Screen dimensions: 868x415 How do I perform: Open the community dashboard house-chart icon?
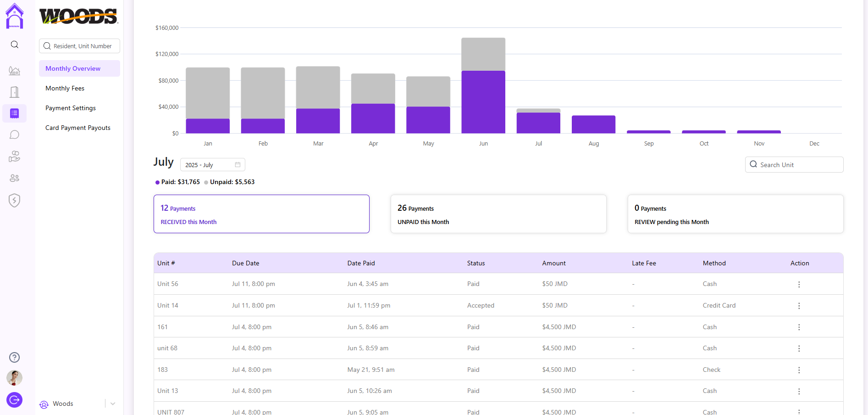click(15, 71)
